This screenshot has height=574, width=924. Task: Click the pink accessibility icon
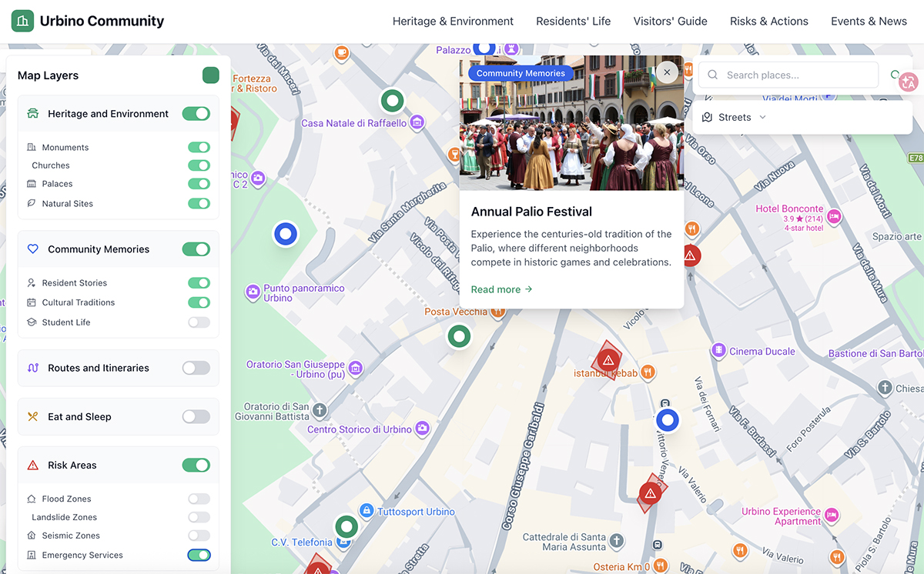coord(909,82)
